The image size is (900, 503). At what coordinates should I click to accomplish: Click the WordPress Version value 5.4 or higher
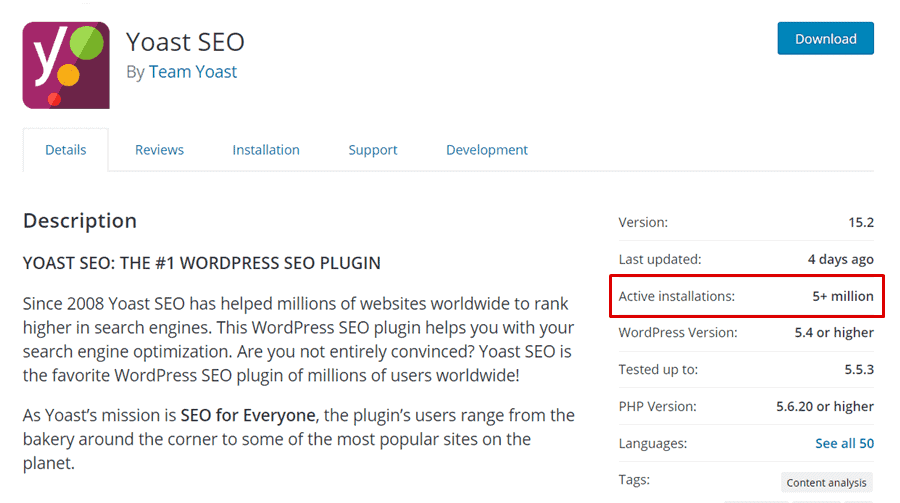coord(834,332)
